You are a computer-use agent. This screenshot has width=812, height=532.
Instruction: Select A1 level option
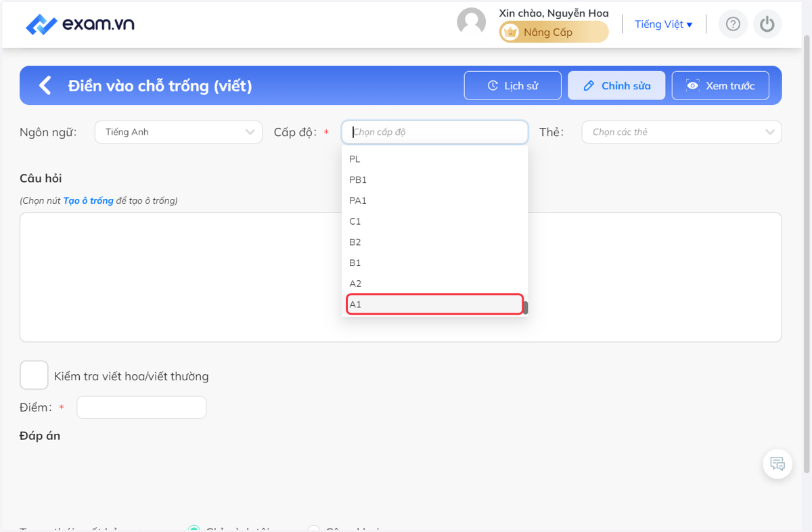pos(434,305)
